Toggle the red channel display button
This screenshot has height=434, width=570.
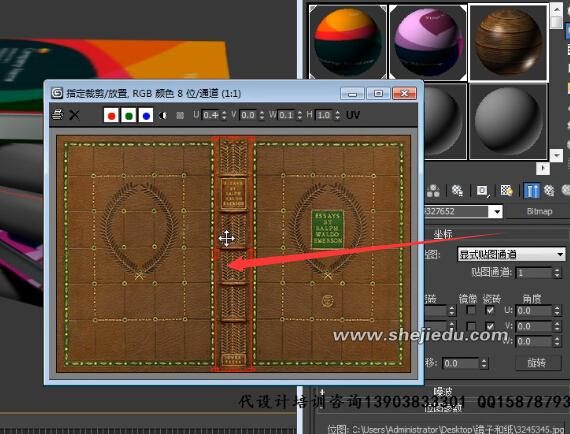pyautogui.click(x=111, y=115)
